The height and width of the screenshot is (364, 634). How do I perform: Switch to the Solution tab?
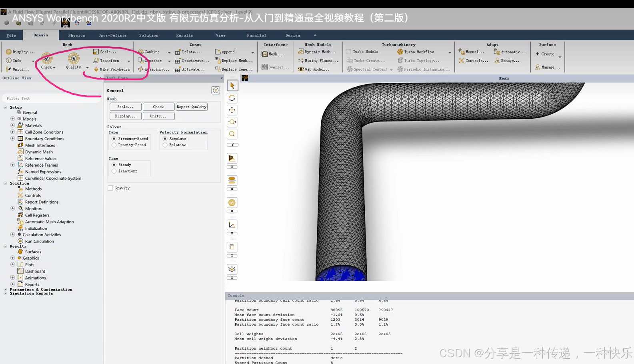(149, 36)
